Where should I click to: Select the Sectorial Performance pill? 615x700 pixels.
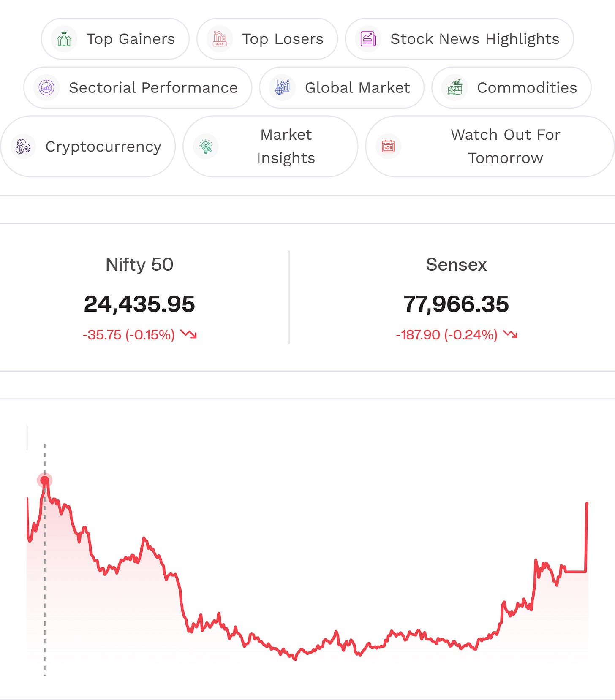click(x=138, y=88)
